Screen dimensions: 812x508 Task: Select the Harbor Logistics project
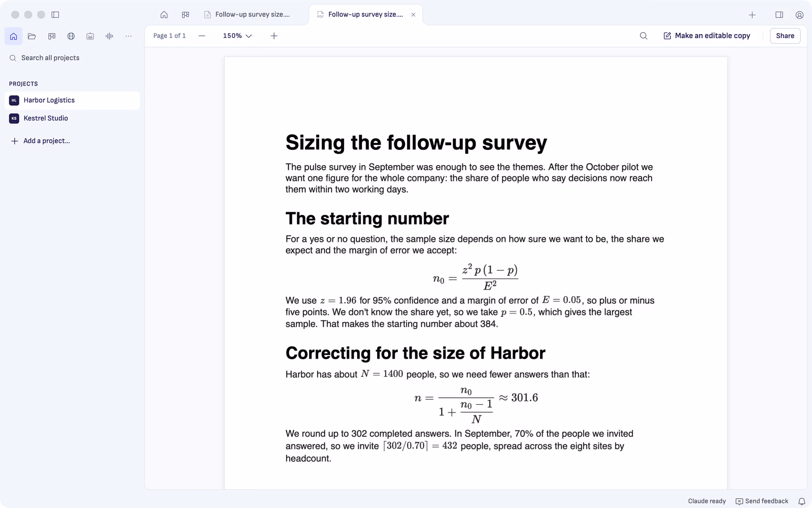pyautogui.click(x=72, y=101)
